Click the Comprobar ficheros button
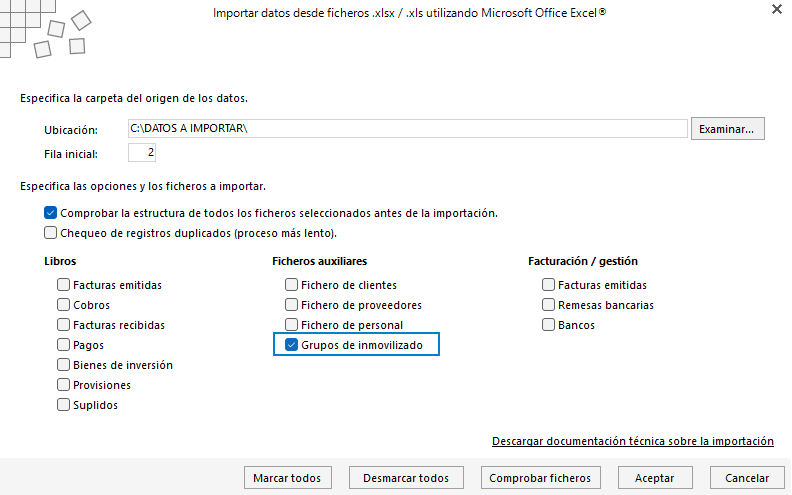Viewport: 792px width, 495px height. [540, 478]
